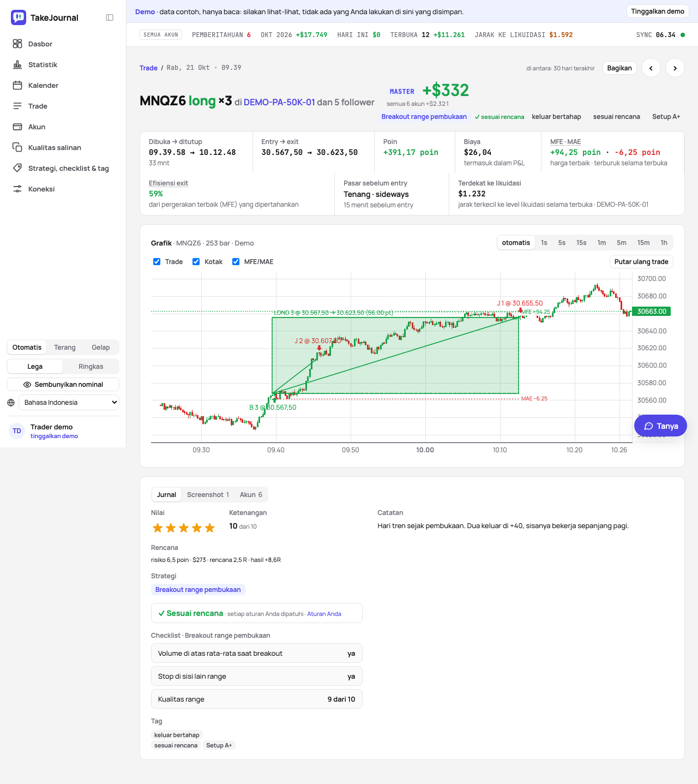Set density to Ringkas
Screen dimensions: 698x784
[91, 367]
